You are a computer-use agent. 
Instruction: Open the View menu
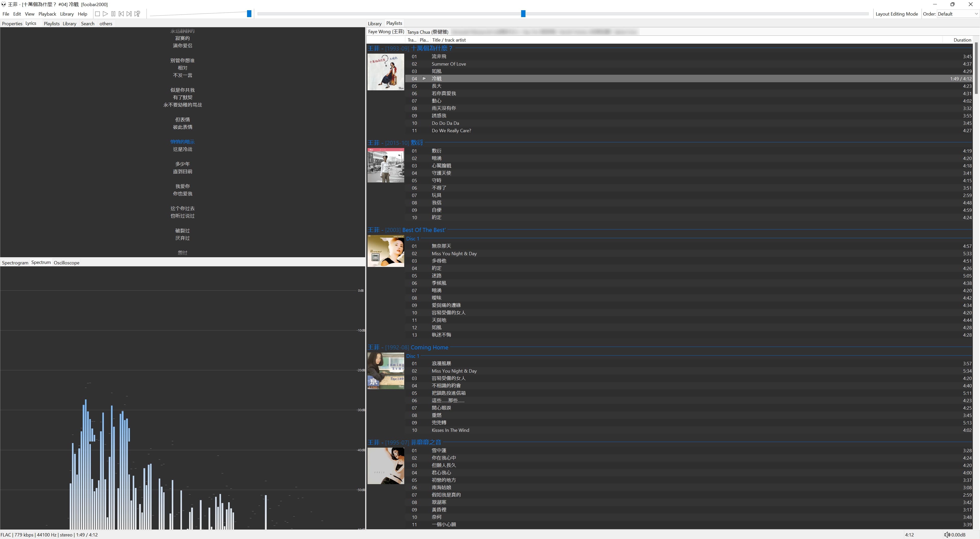pos(29,14)
